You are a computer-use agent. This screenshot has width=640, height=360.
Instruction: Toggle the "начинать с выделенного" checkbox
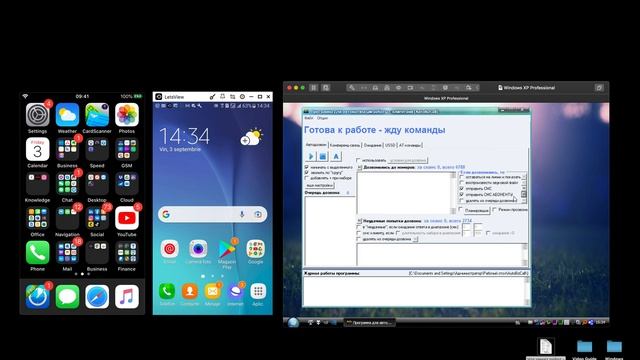[x=307, y=167]
